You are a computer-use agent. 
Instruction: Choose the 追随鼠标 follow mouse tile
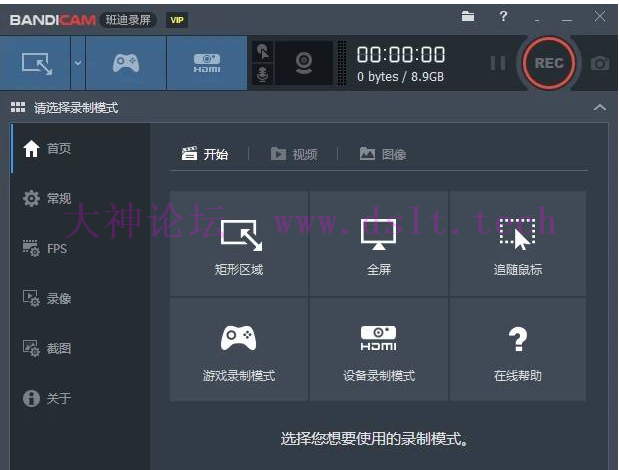[x=517, y=245]
